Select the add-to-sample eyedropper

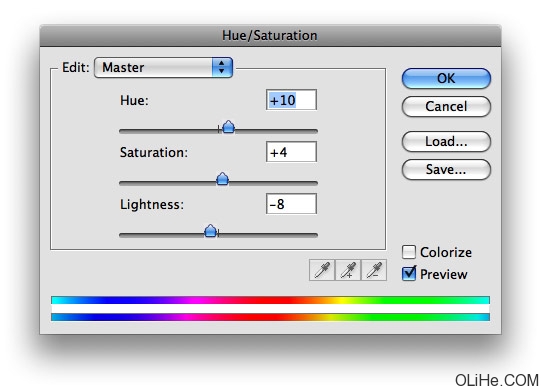(348, 270)
